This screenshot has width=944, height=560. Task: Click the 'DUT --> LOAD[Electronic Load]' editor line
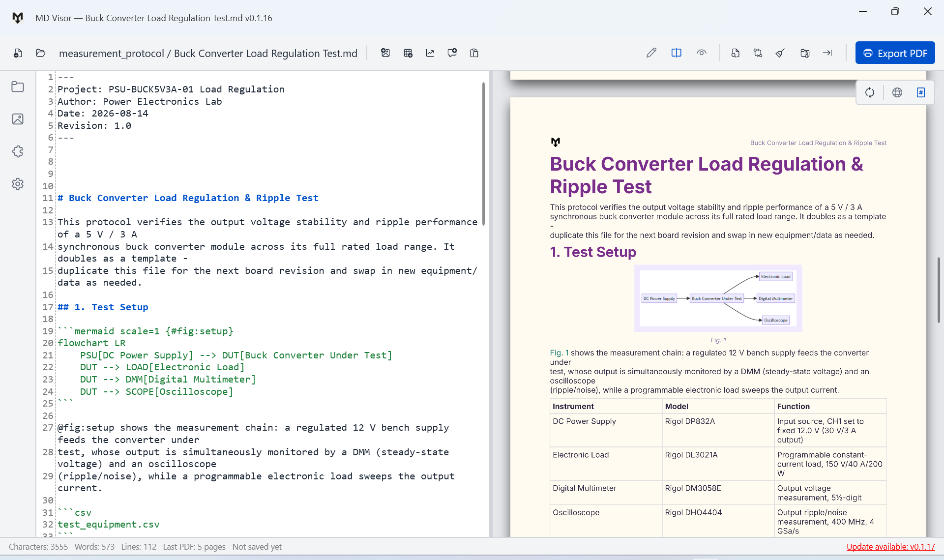pyautogui.click(x=162, y=367)
